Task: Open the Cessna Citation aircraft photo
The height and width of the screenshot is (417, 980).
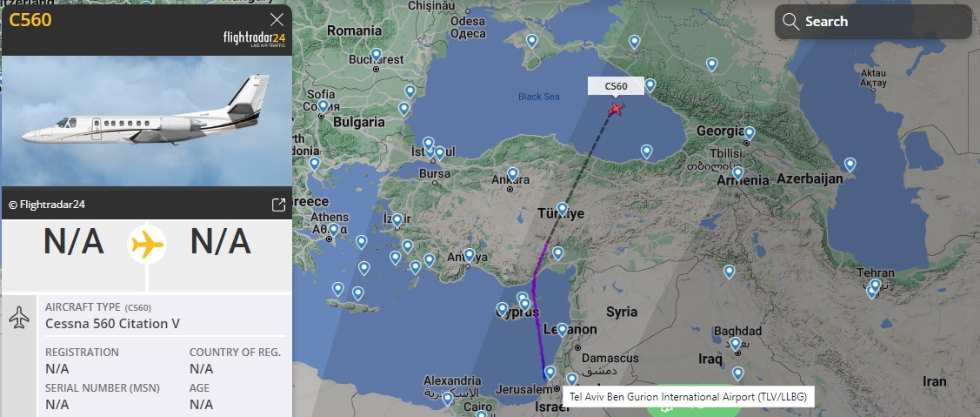Action: (x=147, y=121)
